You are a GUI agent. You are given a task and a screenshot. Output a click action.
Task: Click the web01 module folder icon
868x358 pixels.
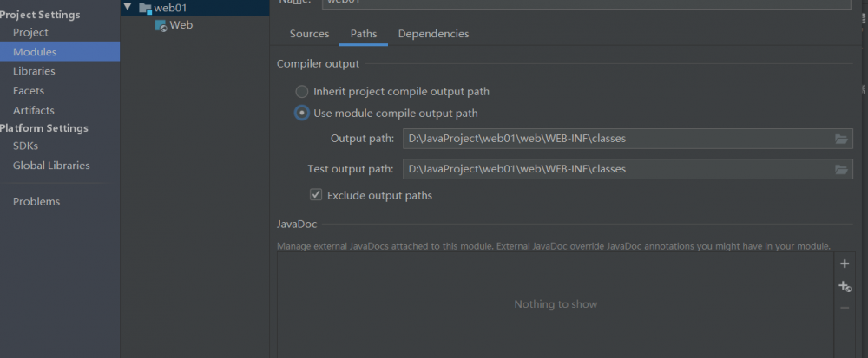[x=145, y=8]
